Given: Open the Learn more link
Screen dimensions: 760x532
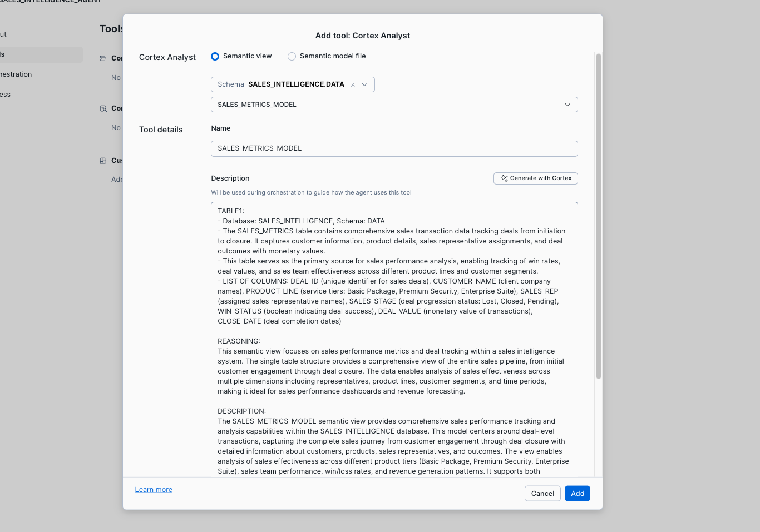Looking at the screenshot, I should point(154,490).
